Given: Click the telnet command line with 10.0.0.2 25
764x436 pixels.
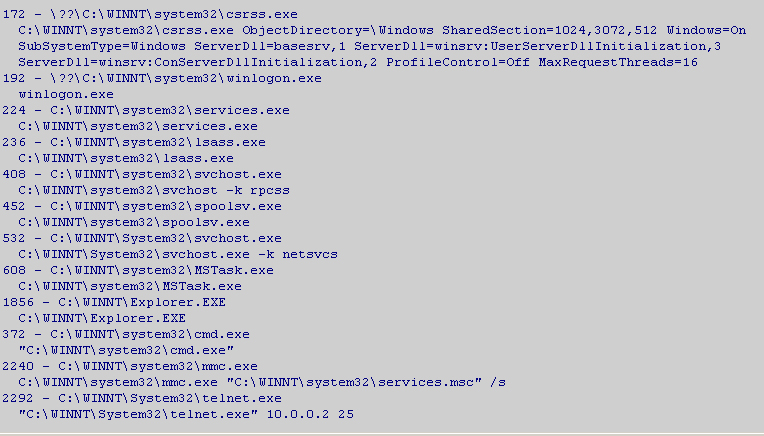Looking at the screenshot, I should 186,415.
